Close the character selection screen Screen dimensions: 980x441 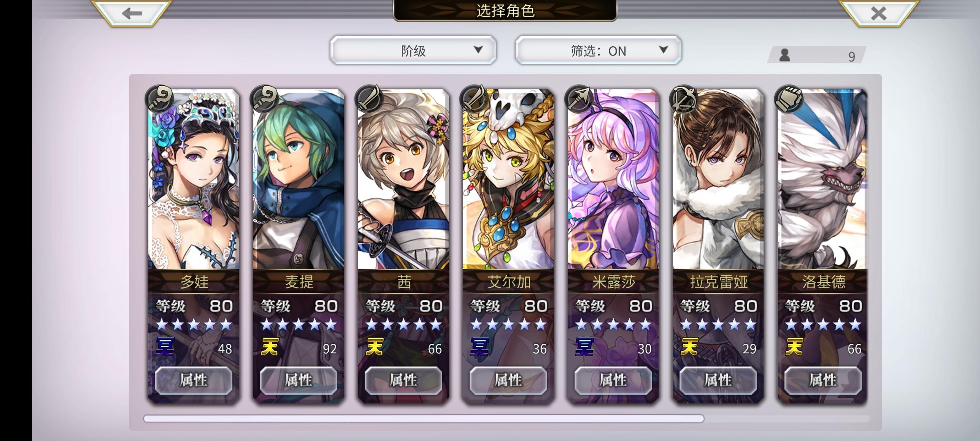[878, 13]
